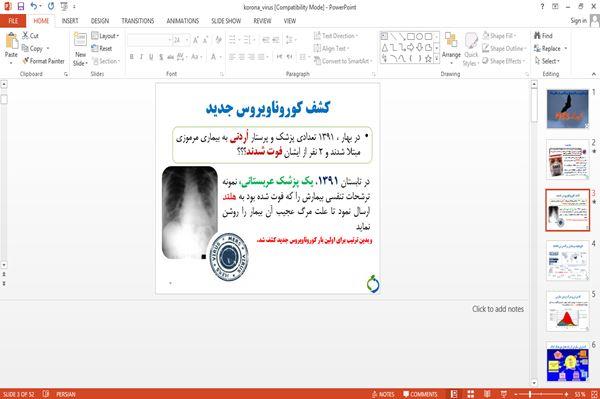Toggle NOTES pane in status bar

tap(383, 394)
